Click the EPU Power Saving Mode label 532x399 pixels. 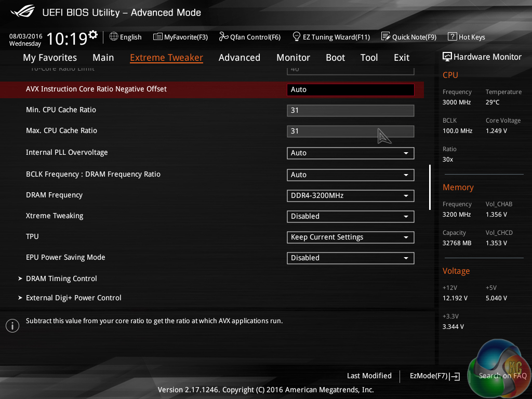coord(65,257)
